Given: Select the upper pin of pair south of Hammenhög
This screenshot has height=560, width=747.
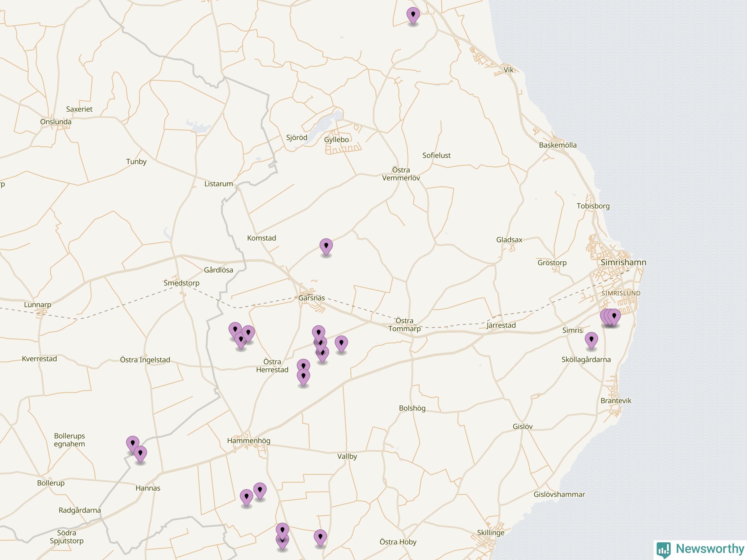Looking at the screenshot, I should click(x=260, y=491).
